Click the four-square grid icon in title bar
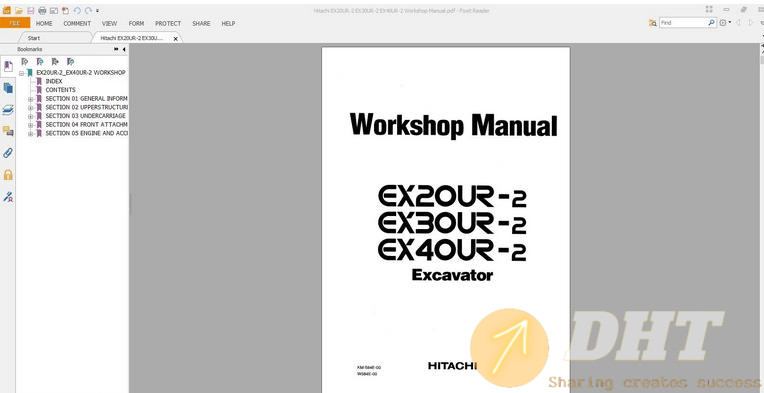Screen dimensions: 764x393 709,9
